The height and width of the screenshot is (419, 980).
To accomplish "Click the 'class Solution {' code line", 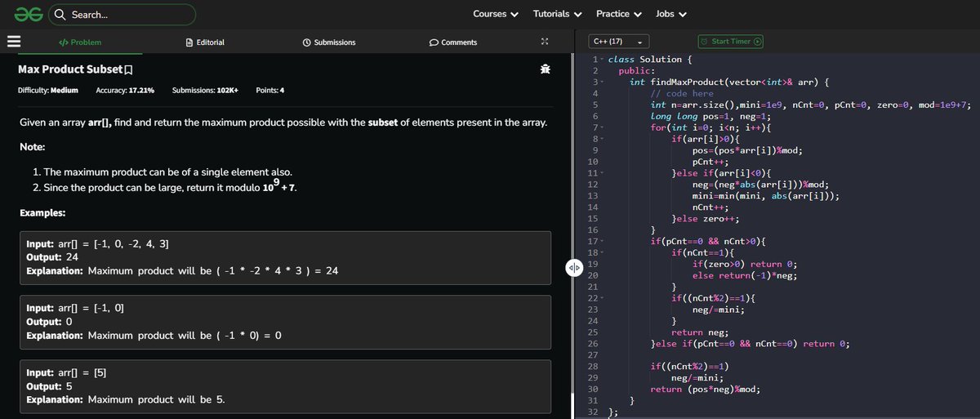I will click(x=651, y=60).
